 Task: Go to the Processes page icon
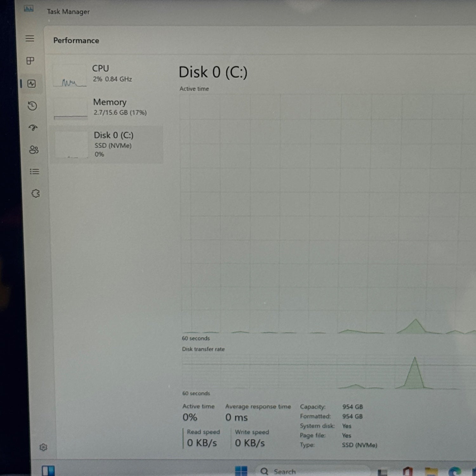pos(30,61)
